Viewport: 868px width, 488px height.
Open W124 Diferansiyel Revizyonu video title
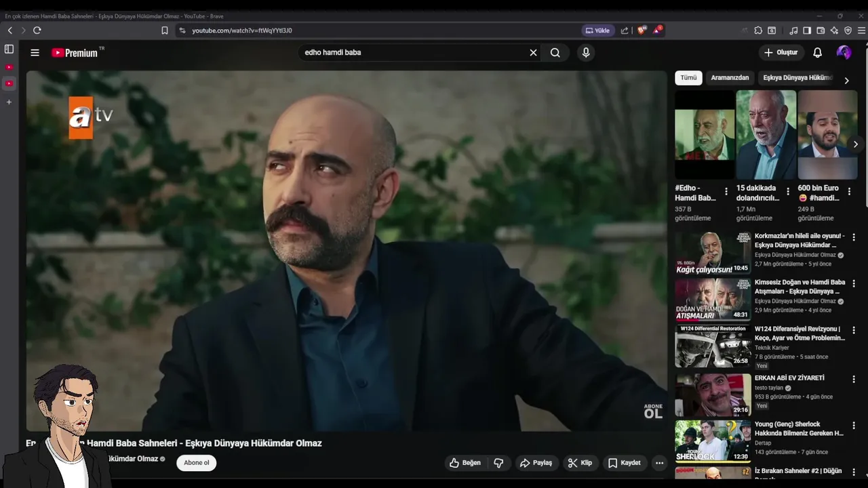(800, 333)
